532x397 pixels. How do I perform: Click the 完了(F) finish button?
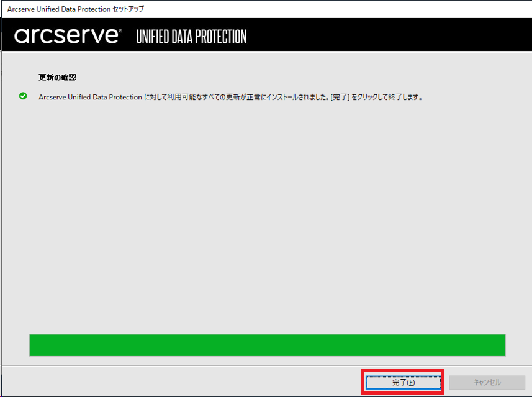point(403,382)
